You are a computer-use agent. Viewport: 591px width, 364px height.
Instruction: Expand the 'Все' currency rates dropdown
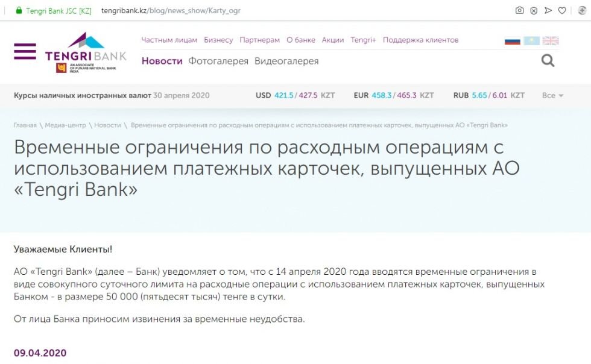coord(552,96)
